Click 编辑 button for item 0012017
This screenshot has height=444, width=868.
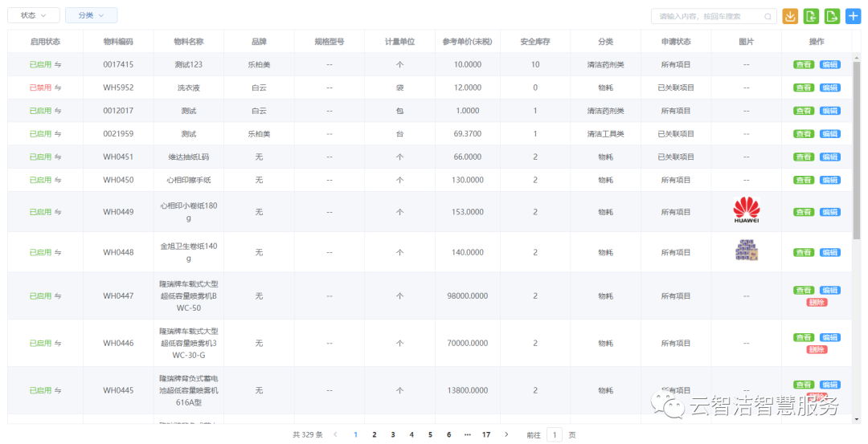click(830, 111)
